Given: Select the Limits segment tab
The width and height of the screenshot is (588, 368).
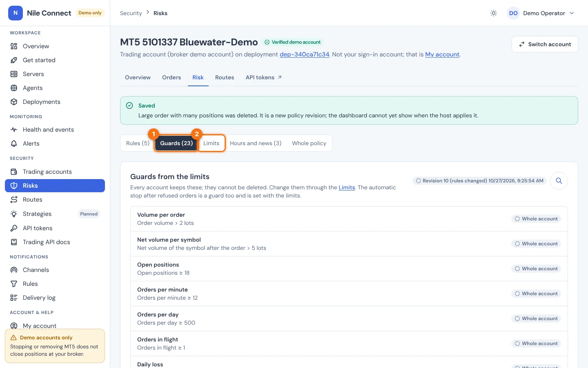Looking at the screenshot, I should (x=212, y=143).
